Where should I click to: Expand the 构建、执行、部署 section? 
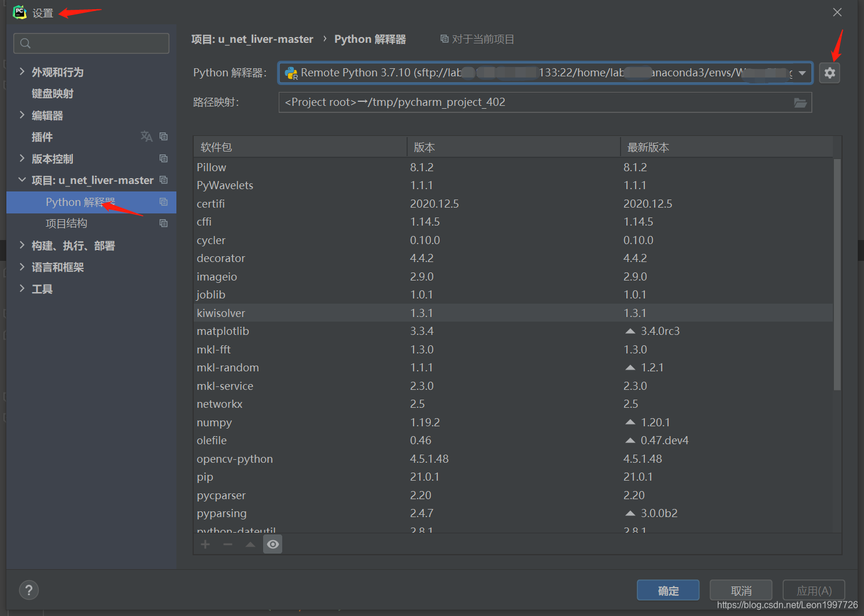(x=22, y=245)
